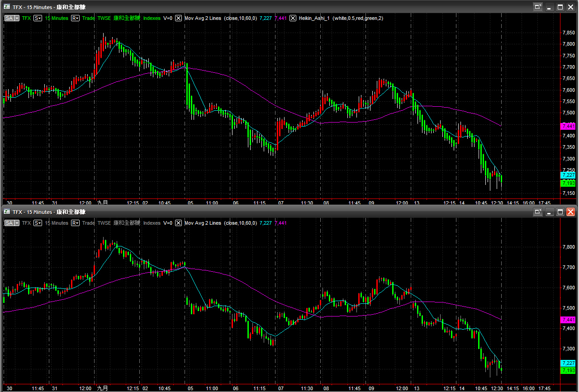The height and width of the screenshot is (392, 579).
Task: Click magenta 7,441 value in upper toolbar
Action: pyautogui.click(x=280, y=18)
